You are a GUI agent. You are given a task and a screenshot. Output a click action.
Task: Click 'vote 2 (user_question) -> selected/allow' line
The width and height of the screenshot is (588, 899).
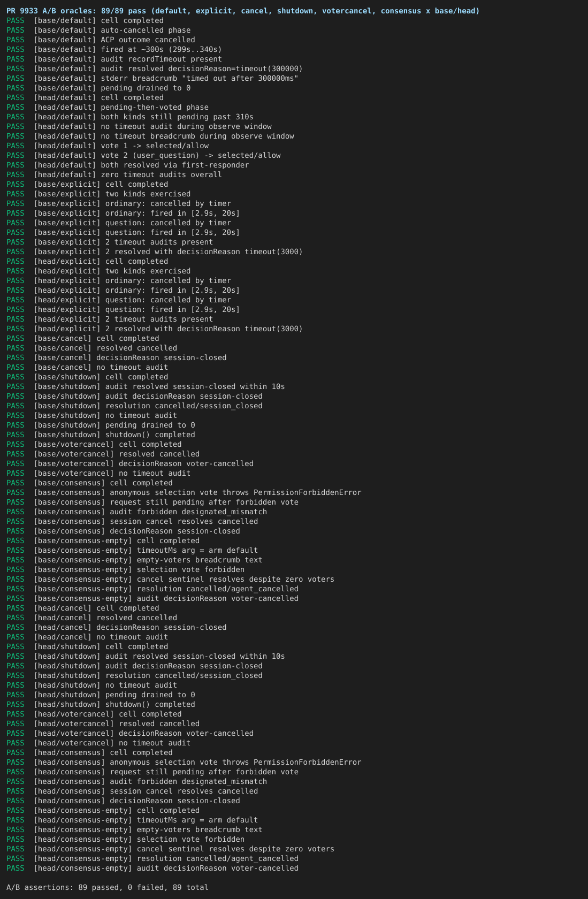pos(143,155)
